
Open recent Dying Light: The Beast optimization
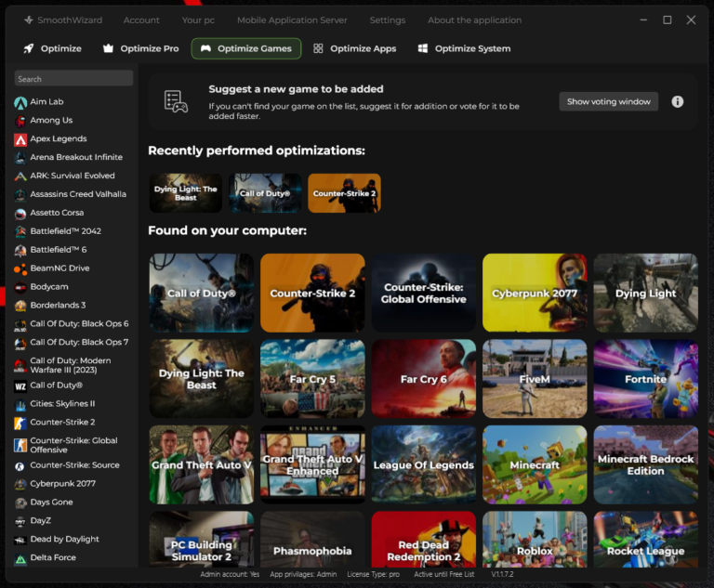186,193
